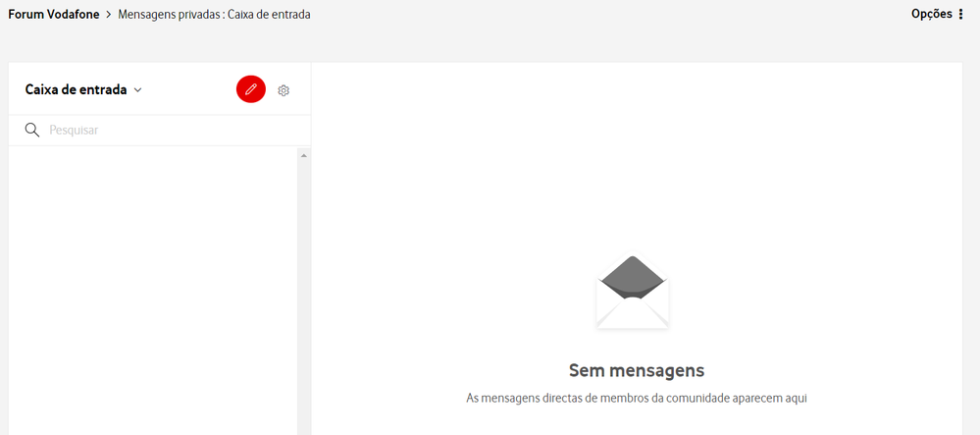Click the vertical scrollbar track in the message list

(304, 295)
